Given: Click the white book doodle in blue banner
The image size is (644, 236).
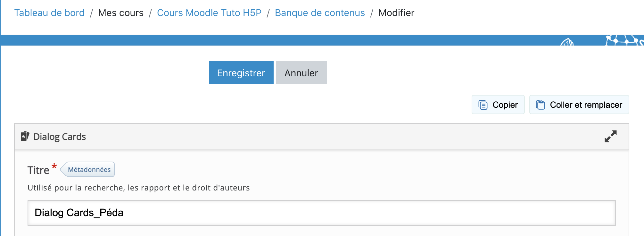Looking at the screenshot, I should 567,42.
